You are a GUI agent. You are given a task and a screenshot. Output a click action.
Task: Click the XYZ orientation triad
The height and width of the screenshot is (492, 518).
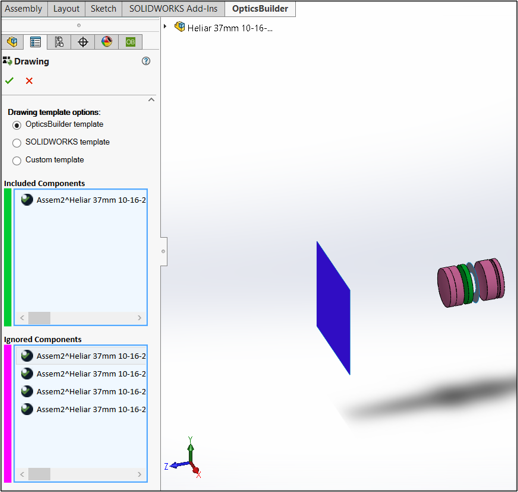coord(183,458)
